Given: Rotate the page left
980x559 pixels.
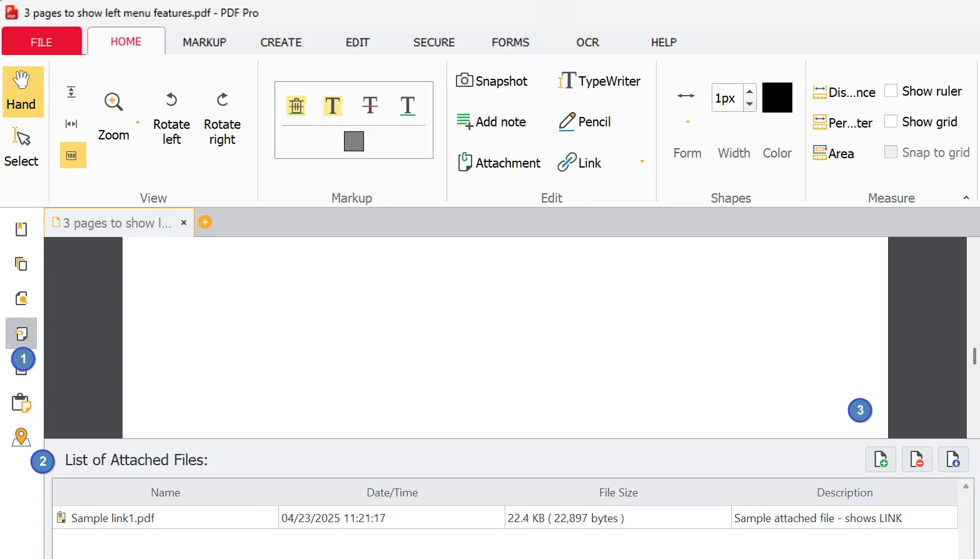Looking at the screenshot, I should 171,119.
